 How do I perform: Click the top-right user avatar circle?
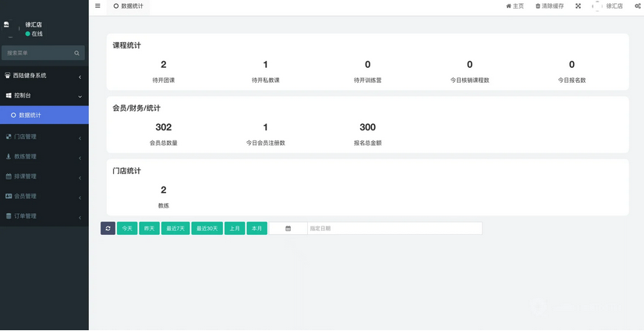[597, 5]
